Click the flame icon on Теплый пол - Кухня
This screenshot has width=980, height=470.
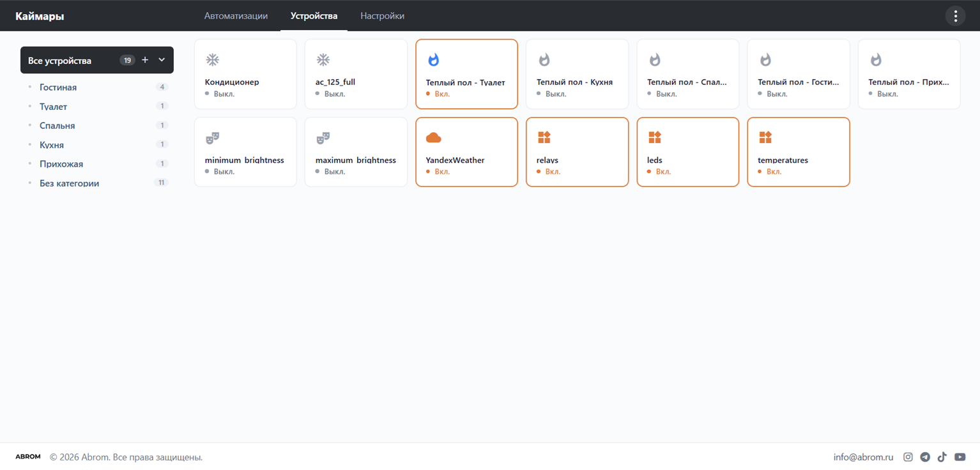[x=544, y=59]
